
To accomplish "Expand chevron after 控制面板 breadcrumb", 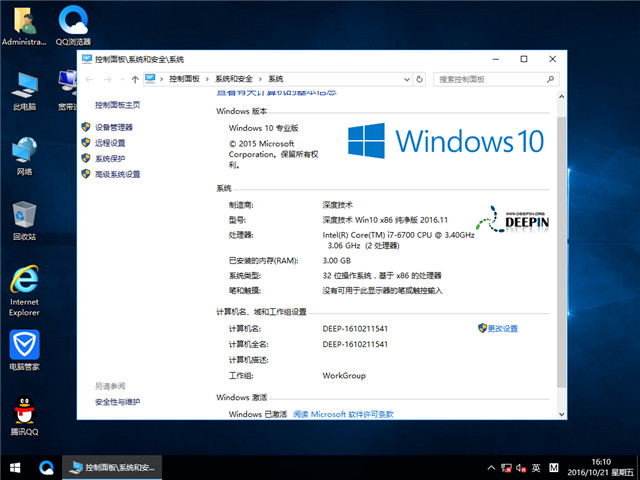I will pos(207,79).
